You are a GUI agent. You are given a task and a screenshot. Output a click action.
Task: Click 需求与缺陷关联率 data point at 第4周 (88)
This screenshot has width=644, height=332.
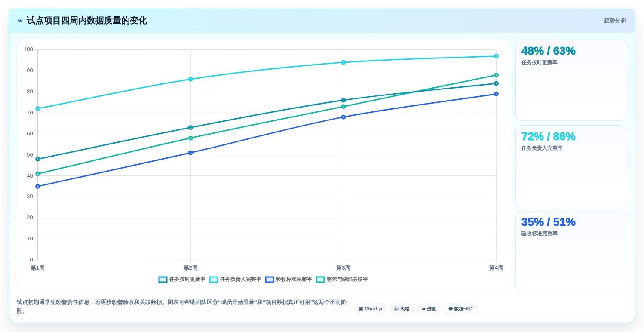pos(496,75)
